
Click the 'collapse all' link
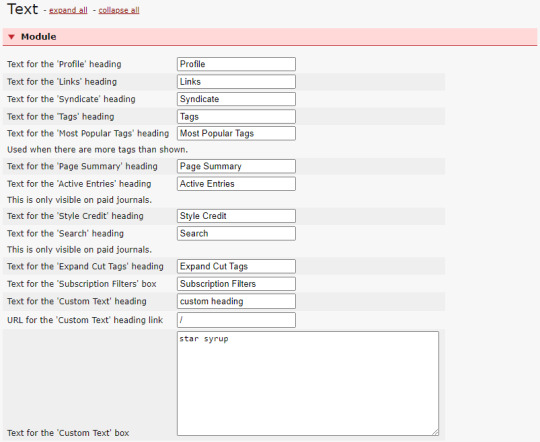point(119,10)
